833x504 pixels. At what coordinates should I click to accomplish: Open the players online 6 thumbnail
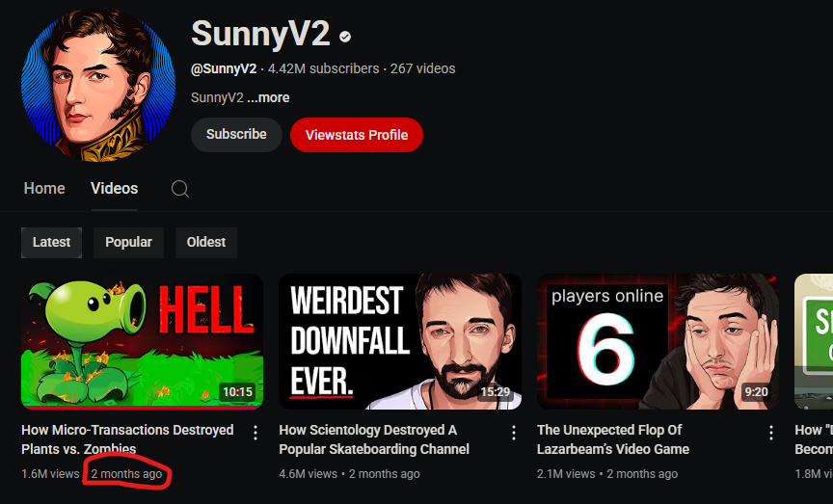pos(658,341)
